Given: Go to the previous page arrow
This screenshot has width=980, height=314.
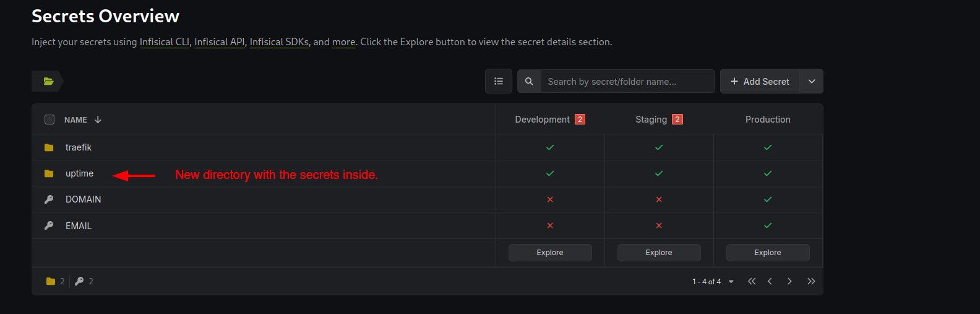Looking at the screenshot, I should coord(770,281).
